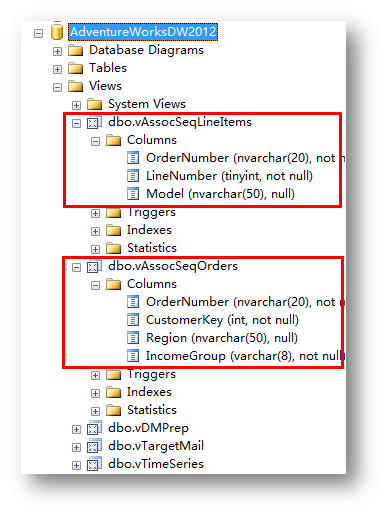Click the Statistics folder icon under vAssocSeqOrders
Viewport: 388px width, 516px height.
click(x=113, y=410)
